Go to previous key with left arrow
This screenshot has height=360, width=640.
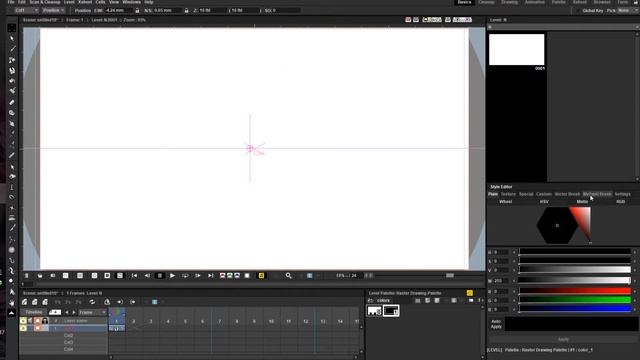(67, 312)
